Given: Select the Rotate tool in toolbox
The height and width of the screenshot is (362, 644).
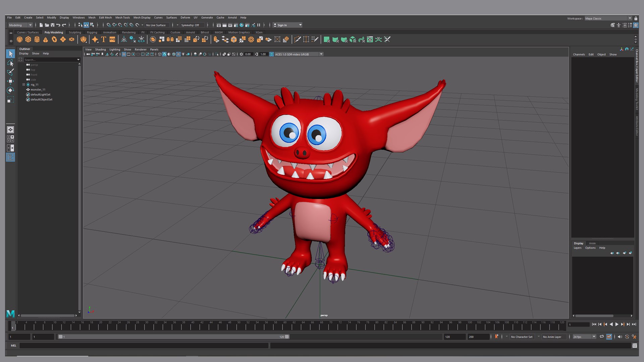Looking at the screenshot, I should pyautogui.click(x=10, y=90).
